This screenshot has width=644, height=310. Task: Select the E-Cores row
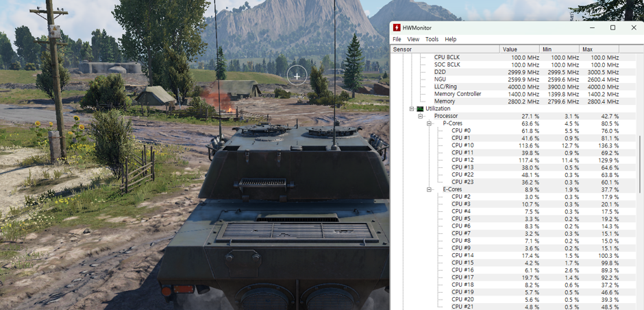click(x=513, y=189)
